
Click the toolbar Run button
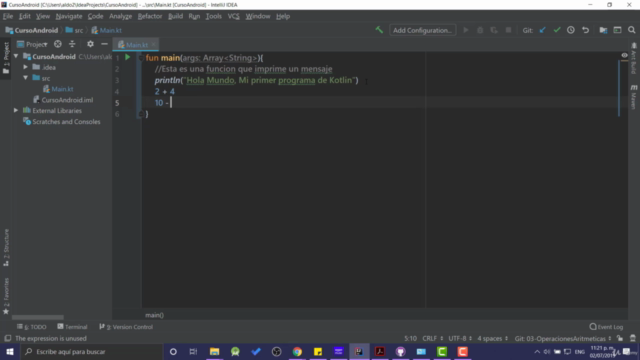pos(466,30)
